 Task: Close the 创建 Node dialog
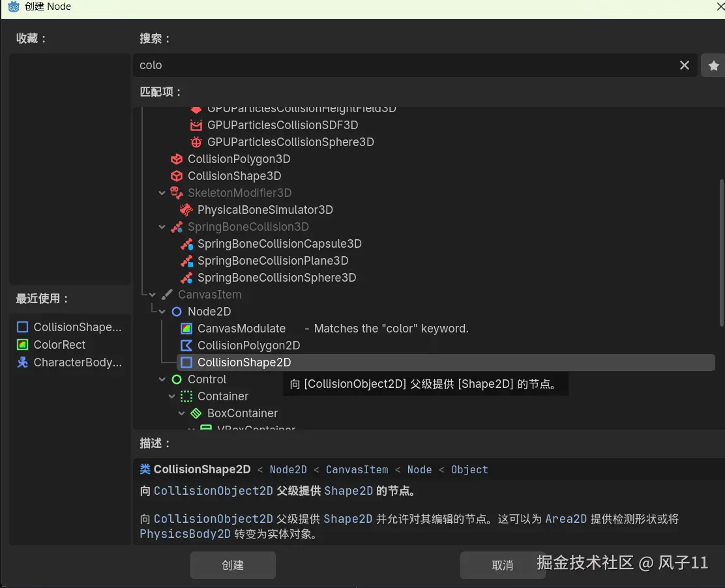coord(720,6)
